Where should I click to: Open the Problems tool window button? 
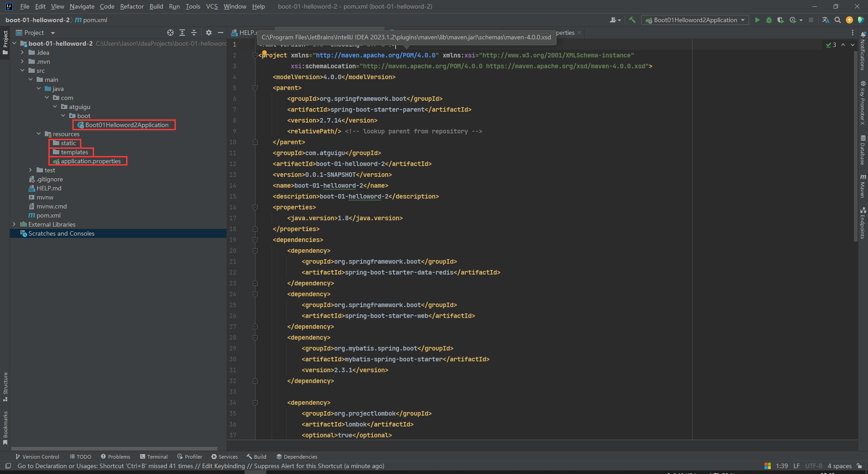point(115,457)
